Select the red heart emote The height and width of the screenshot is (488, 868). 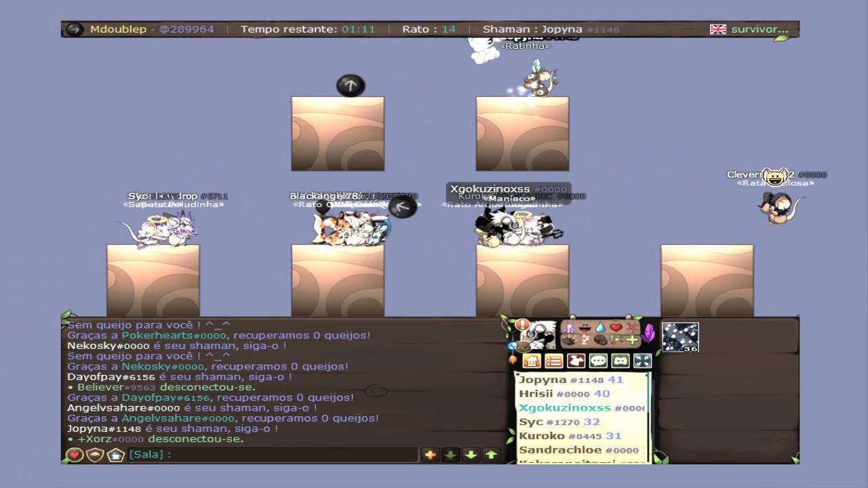[x=616, y=328]
